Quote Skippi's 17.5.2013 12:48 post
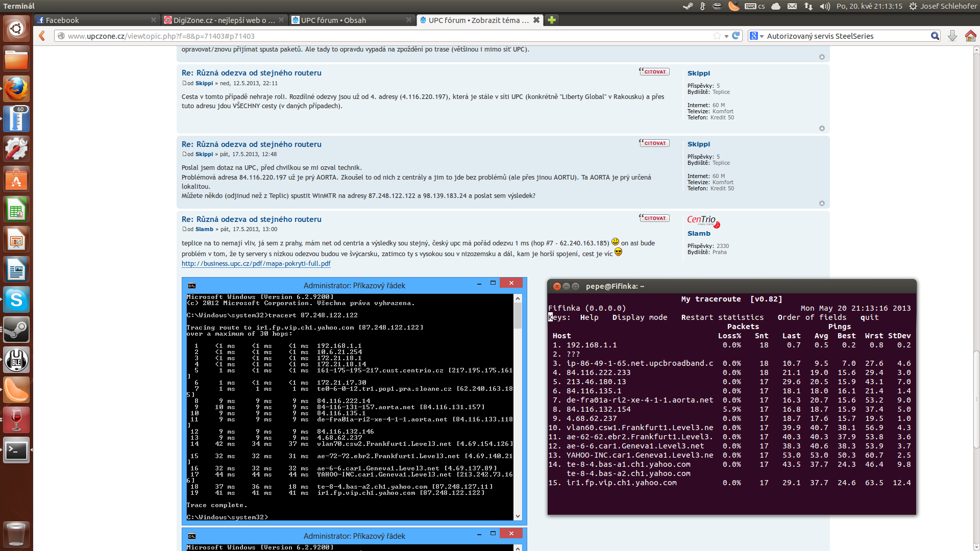Image resolution: width=980 pixels, height=551 pixels. (x=654, y=143)
